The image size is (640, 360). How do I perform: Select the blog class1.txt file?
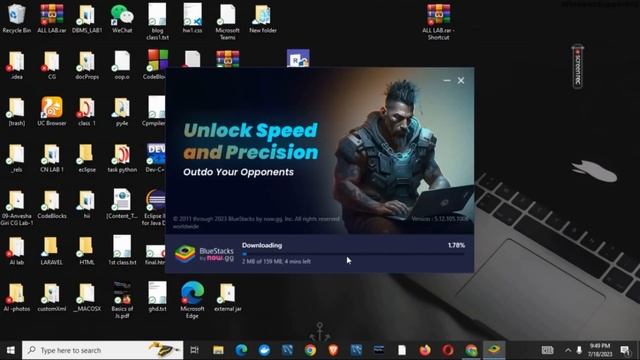(157, 21)
